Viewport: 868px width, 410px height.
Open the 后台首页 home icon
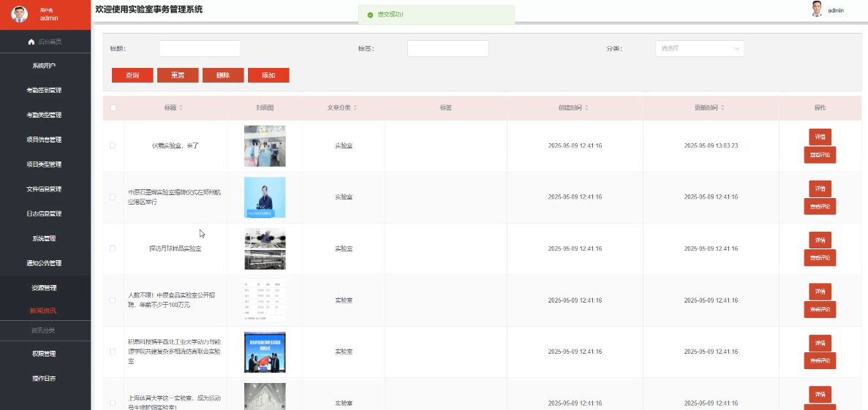click(31, 42)
